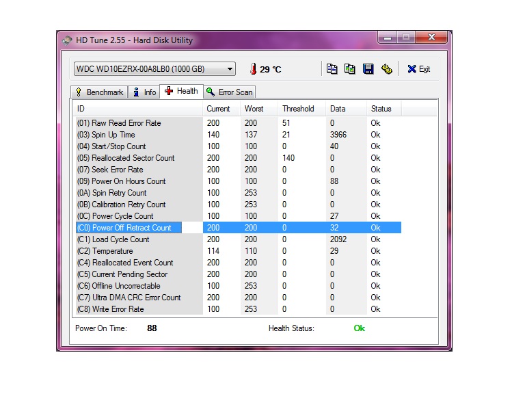Open the Error Scan tab

click(x=230, y=92)
